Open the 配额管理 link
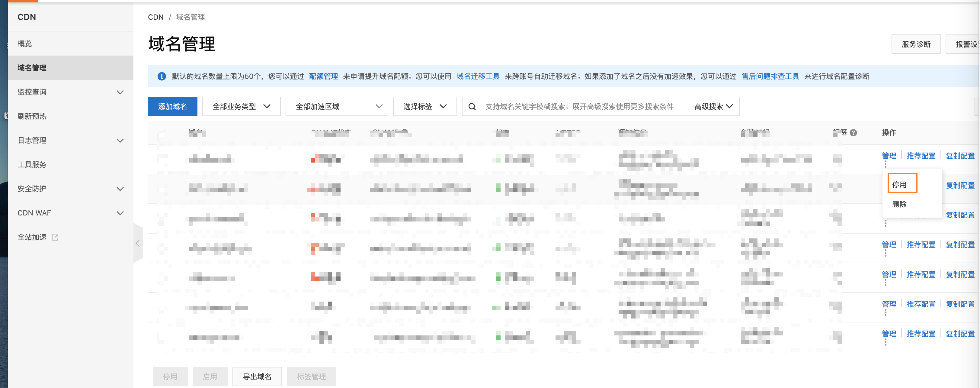The width and height of the screenshot is (980, 388). [323, 76]
